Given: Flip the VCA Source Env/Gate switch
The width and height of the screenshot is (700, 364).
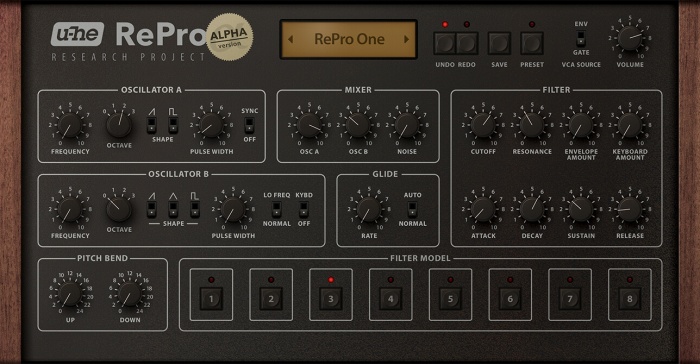Looking at the screenshot, I should (x=581, y=38).
